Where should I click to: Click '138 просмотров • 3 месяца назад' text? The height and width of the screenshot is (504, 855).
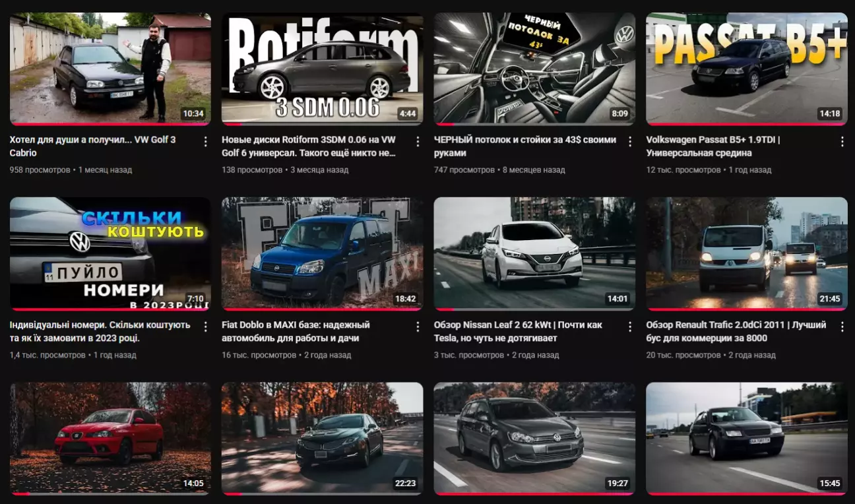tap(285, 170)
